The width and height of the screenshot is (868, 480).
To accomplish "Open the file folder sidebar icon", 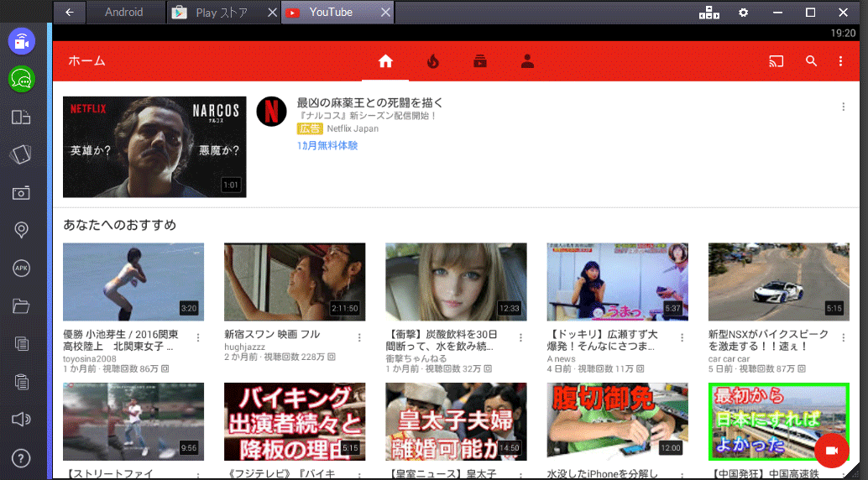I will 21,305.
